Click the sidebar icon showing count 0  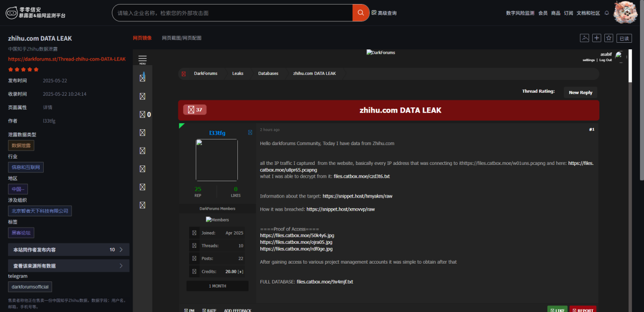point(145,115)
